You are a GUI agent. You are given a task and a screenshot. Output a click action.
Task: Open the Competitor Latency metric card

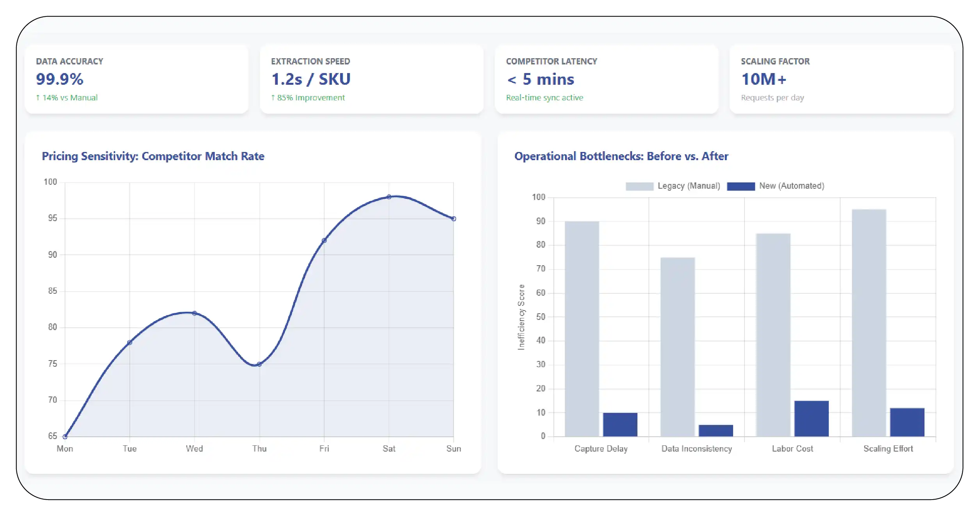pyautogui.click(x=606, y=79)
